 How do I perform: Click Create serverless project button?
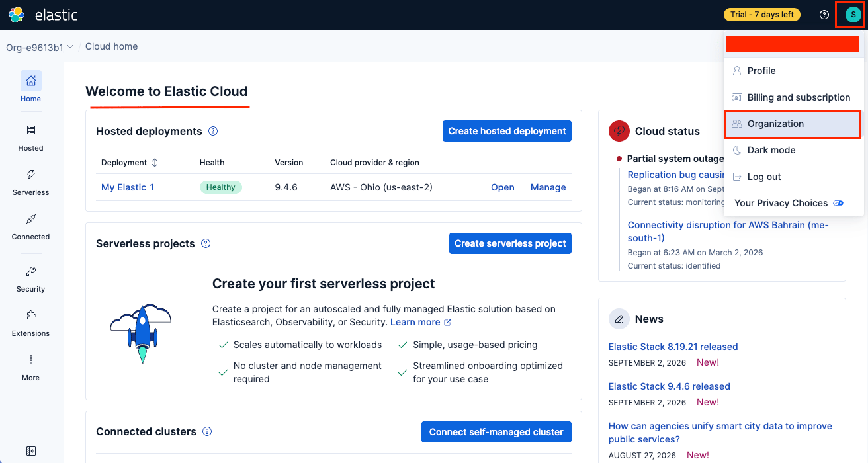tap(510, 243)
